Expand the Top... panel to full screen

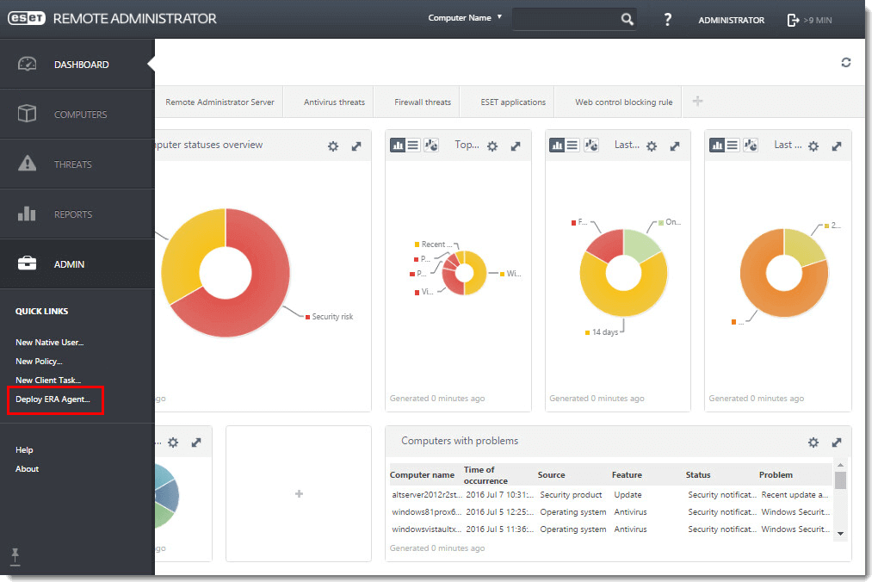[516, 146]
